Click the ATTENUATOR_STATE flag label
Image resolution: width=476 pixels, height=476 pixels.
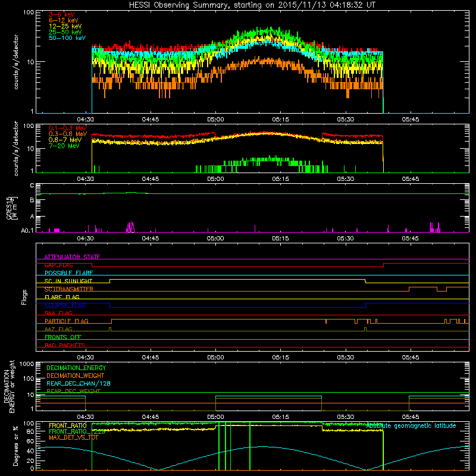[72, 257]
